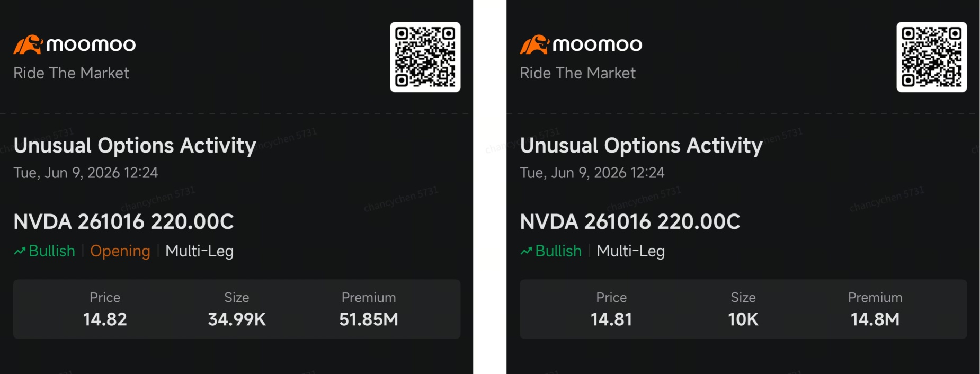Click the 14.82 price value

(x=105, y=319)
